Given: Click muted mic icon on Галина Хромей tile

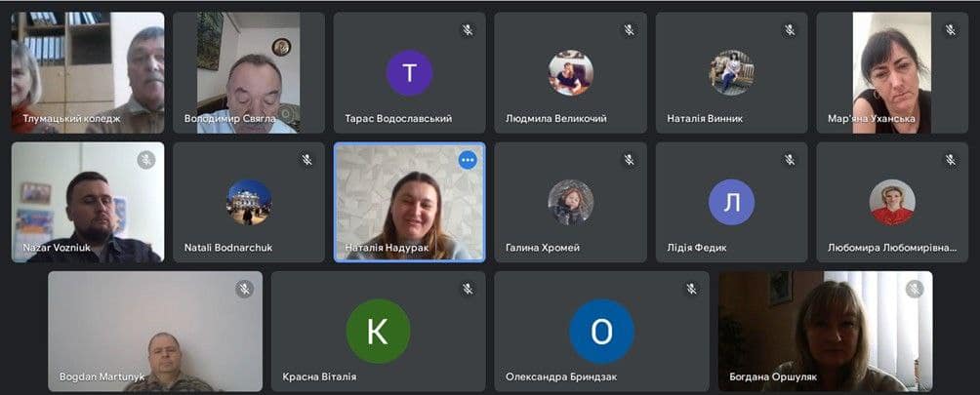Looking at the screenshot, I should 629,160.
